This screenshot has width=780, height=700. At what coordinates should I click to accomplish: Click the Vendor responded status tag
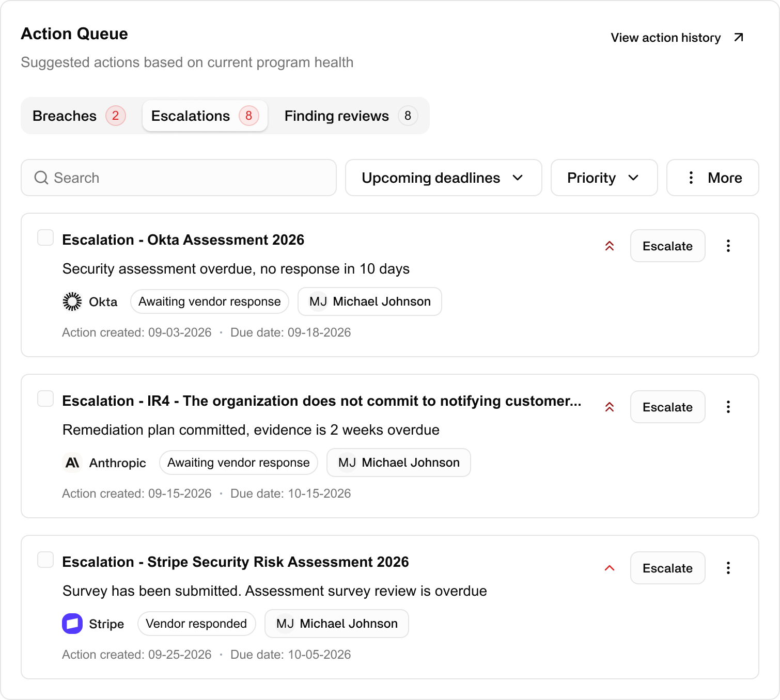pos(196,624)
